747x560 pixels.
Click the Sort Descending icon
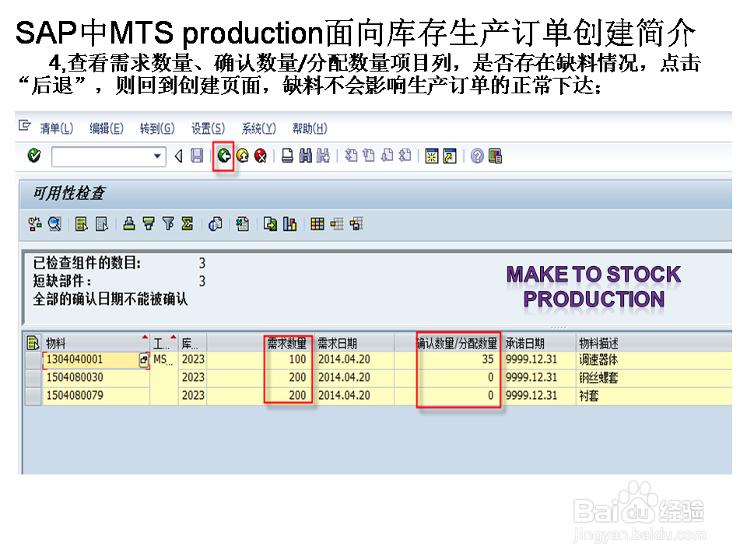pyautogui.click(x=149, y=223)
